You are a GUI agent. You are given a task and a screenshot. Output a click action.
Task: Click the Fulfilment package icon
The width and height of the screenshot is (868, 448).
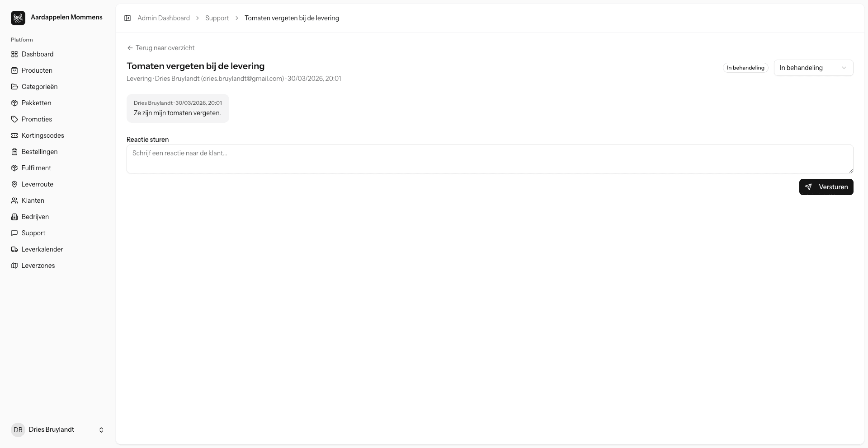14,168
